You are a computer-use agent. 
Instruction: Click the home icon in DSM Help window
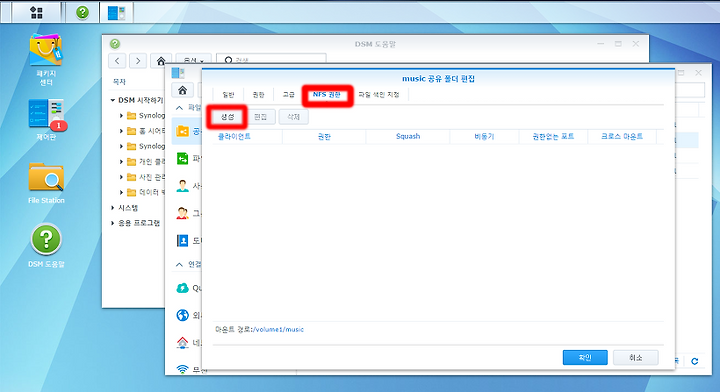161,61
